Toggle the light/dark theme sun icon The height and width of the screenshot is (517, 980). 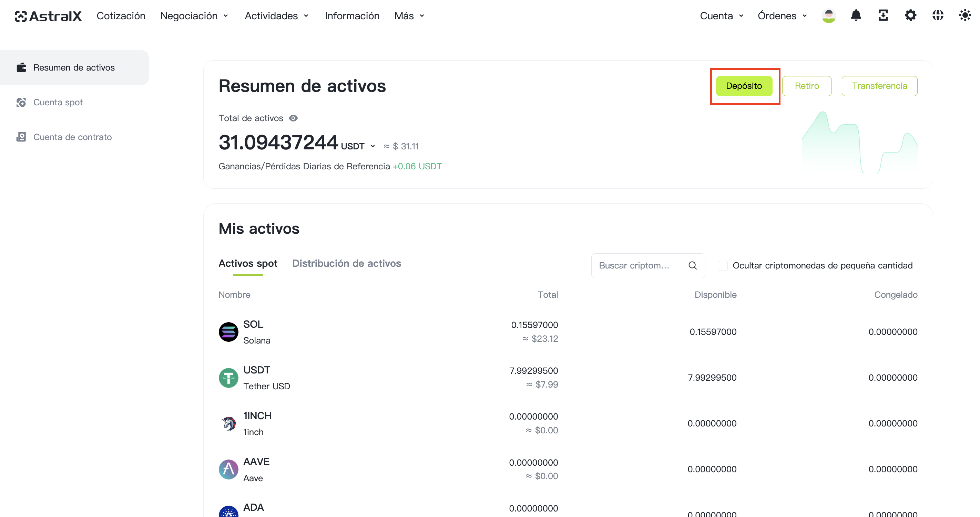point(965,15)
